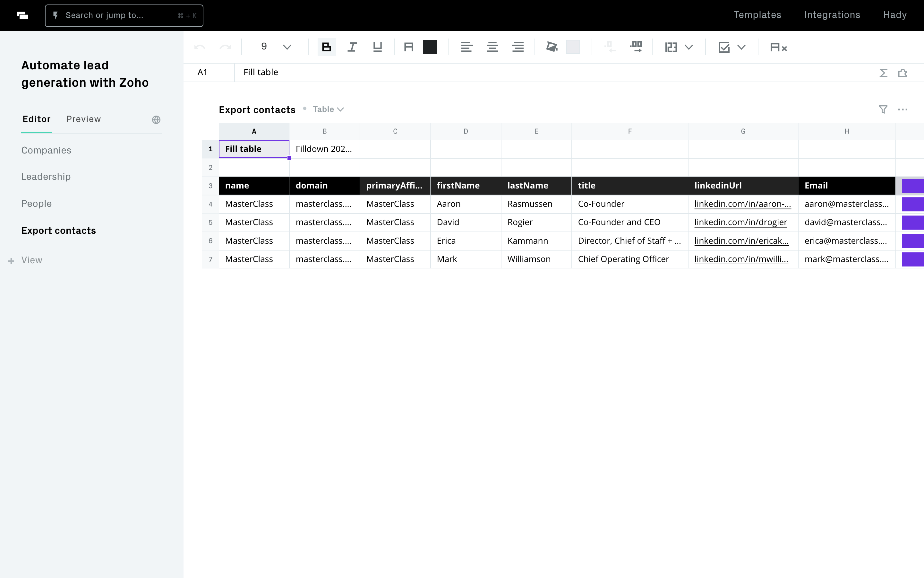
Task: Open the Table type dropdown
Action: click(328, 109)
